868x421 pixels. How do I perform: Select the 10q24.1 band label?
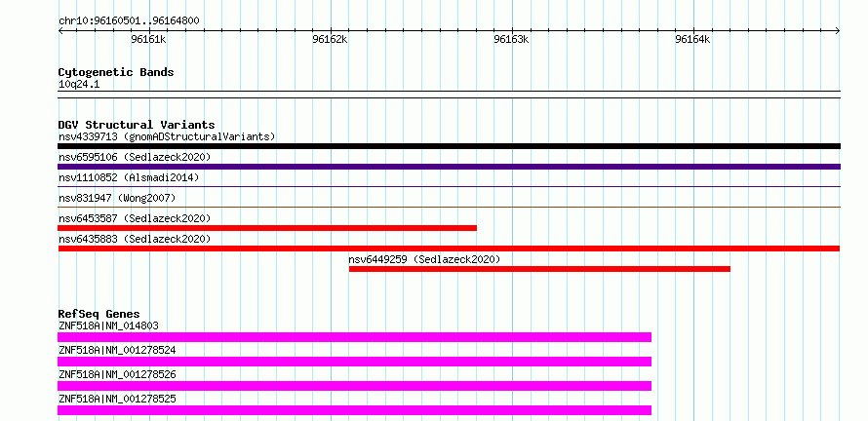tap(79, 85)
